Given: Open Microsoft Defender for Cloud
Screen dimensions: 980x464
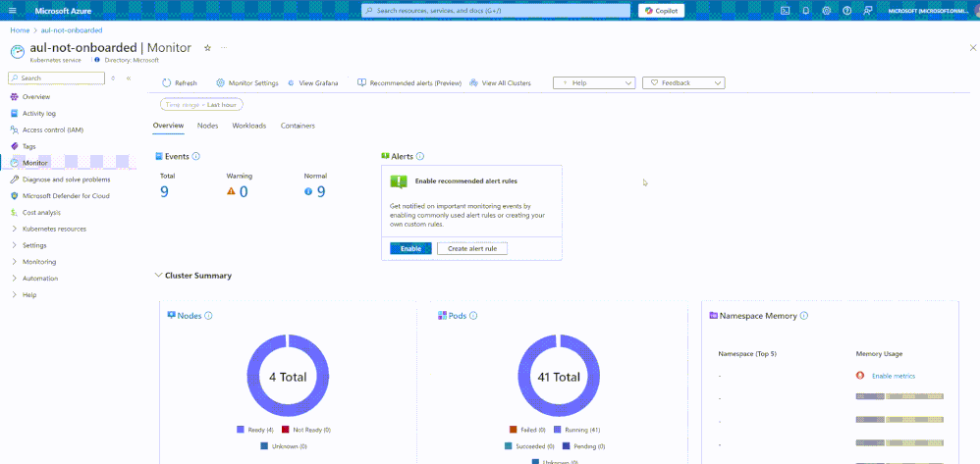Looking at the screenshot, I should (x=66, y=195).
